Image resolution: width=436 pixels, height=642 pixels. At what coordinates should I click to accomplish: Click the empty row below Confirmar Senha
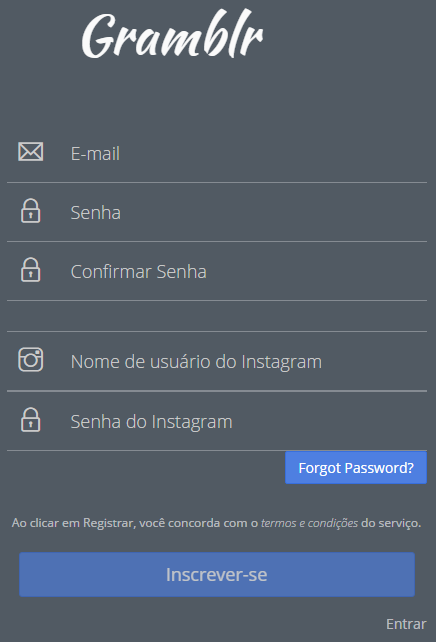click(217, 316)
